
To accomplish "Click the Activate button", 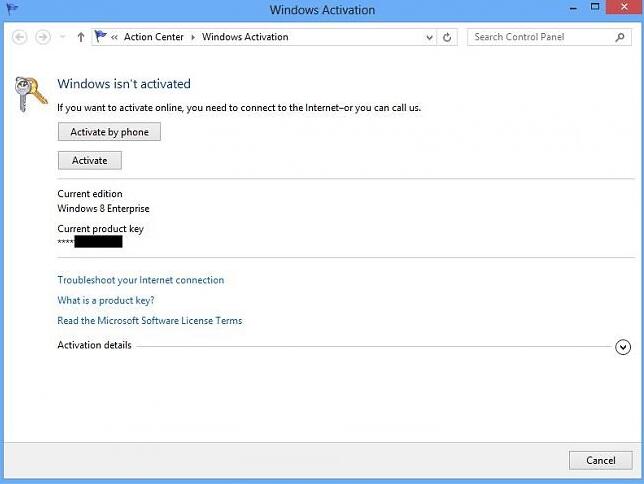I will pyautogui.click(x=90, y=160).
